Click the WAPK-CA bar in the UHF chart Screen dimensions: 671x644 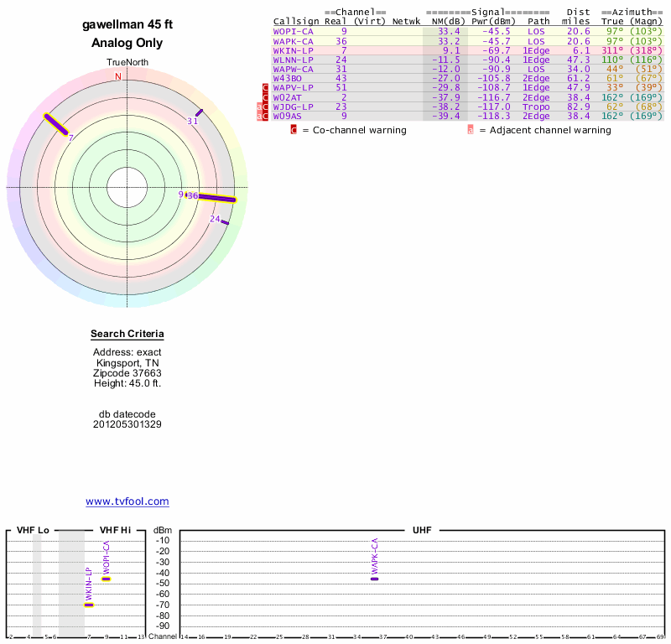click(x=374, y=579)
